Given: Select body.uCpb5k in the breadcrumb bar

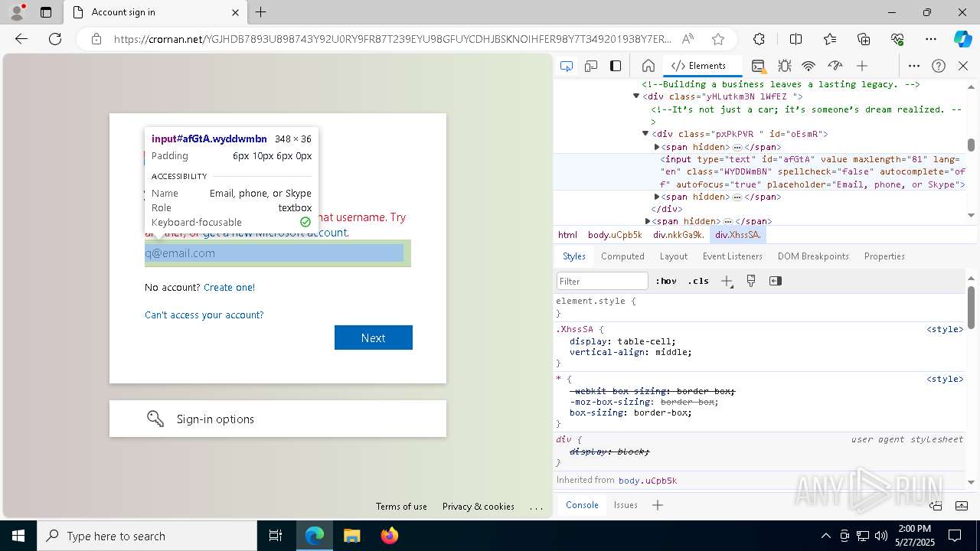Looking at the screenshot, I should 615,235.
